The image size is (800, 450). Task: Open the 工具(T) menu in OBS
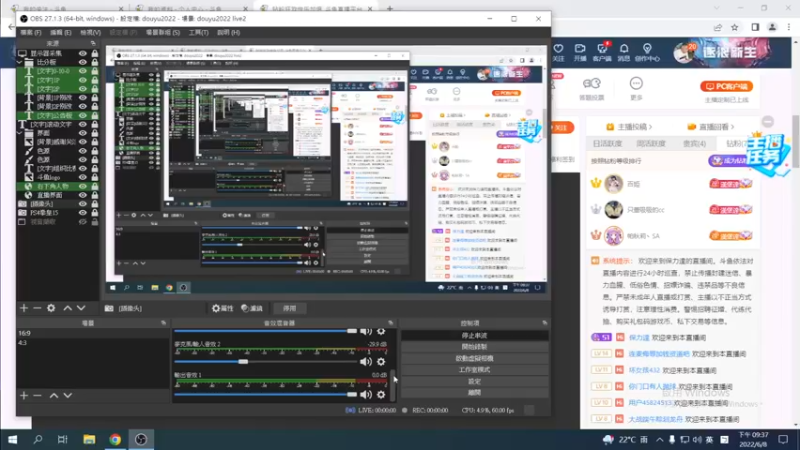[198, 32]
